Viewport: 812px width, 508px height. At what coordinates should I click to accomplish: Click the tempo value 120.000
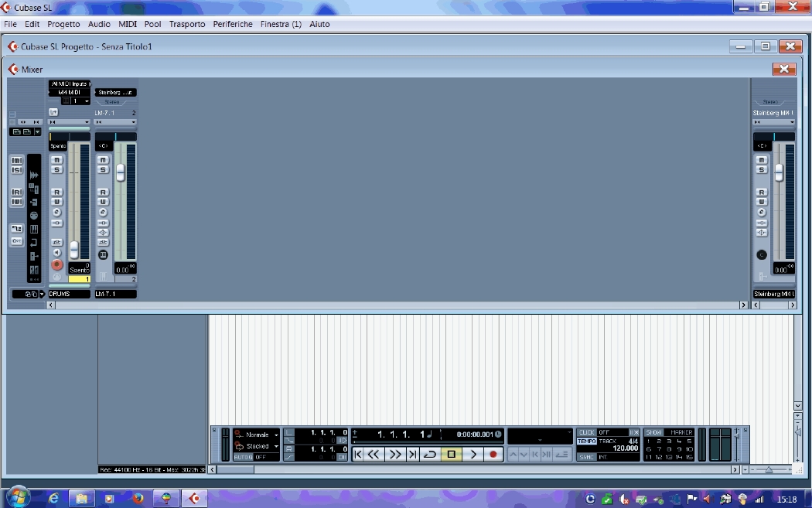pos(625,448)
